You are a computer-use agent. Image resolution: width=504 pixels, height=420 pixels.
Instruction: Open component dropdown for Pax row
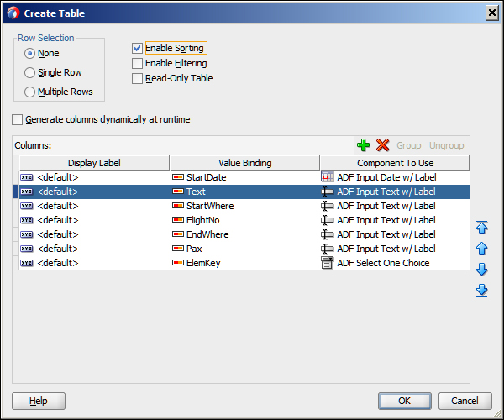pos(395,249)
